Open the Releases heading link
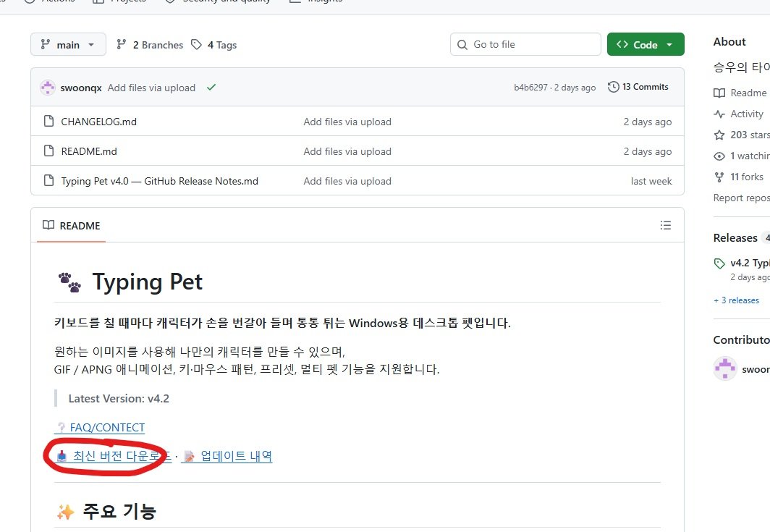770x532 pixels. [x=735, y=237]
